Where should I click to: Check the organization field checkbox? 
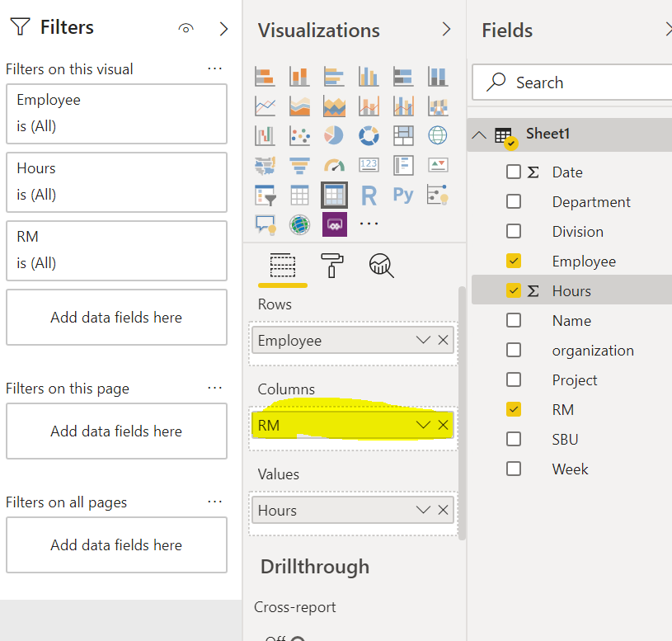[x=514, y=350]
